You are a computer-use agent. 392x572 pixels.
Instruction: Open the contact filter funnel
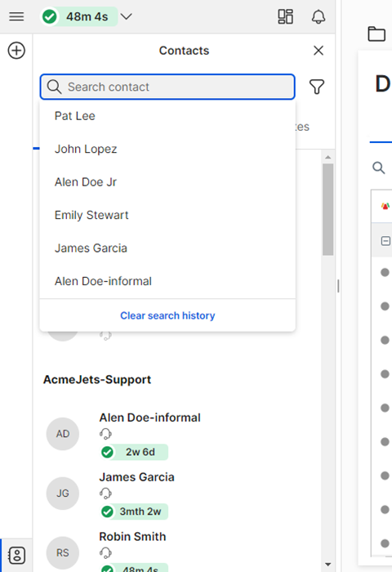[x=317, y=87]
